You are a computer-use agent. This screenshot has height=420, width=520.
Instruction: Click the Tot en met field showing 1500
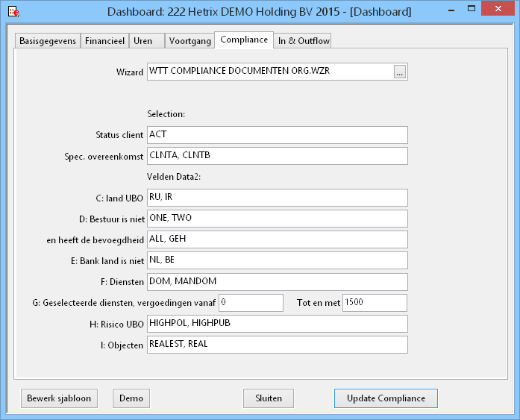click(375, 303)
